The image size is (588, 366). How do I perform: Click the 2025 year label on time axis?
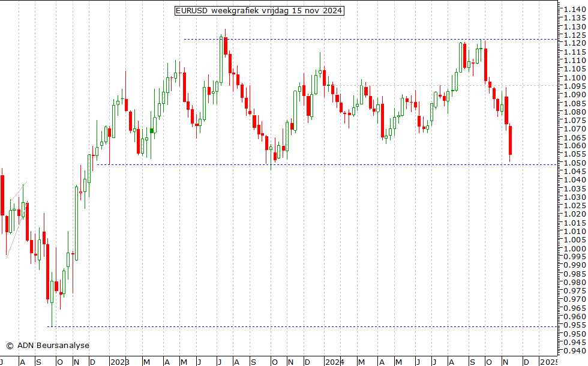coord(548,362)
